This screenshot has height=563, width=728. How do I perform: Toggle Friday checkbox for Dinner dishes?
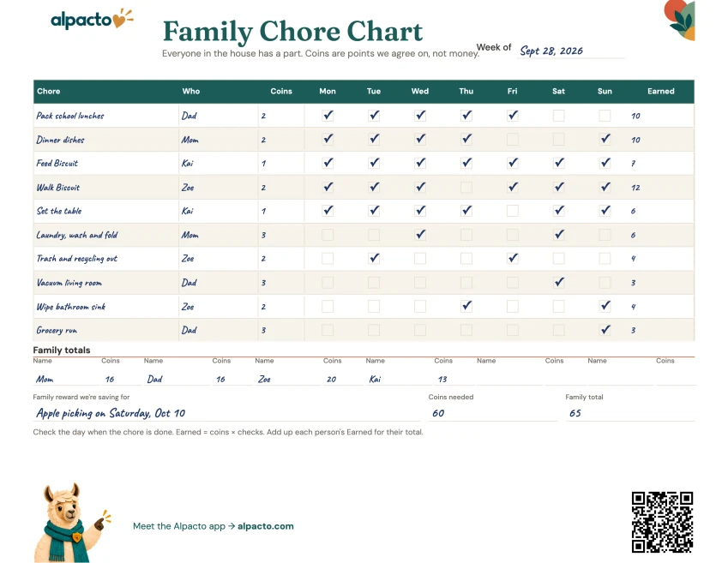point(513,139)
